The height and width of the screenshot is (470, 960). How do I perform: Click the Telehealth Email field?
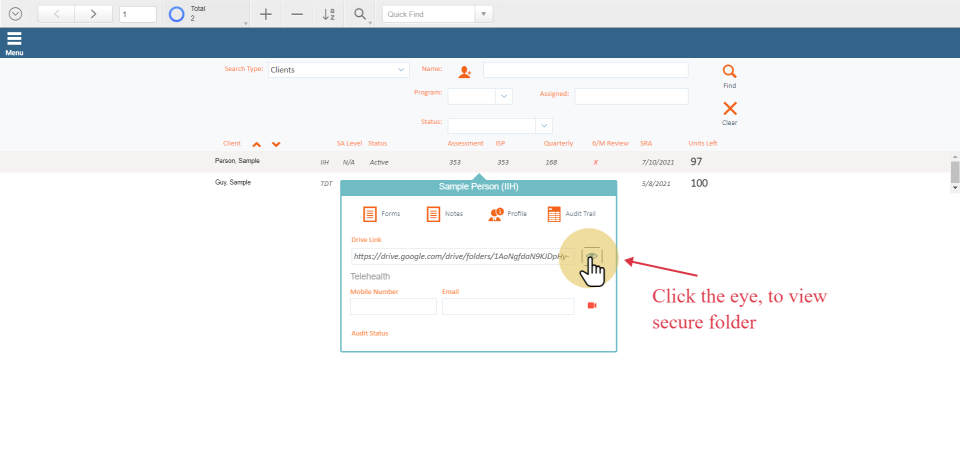click(x=507, y=306)
